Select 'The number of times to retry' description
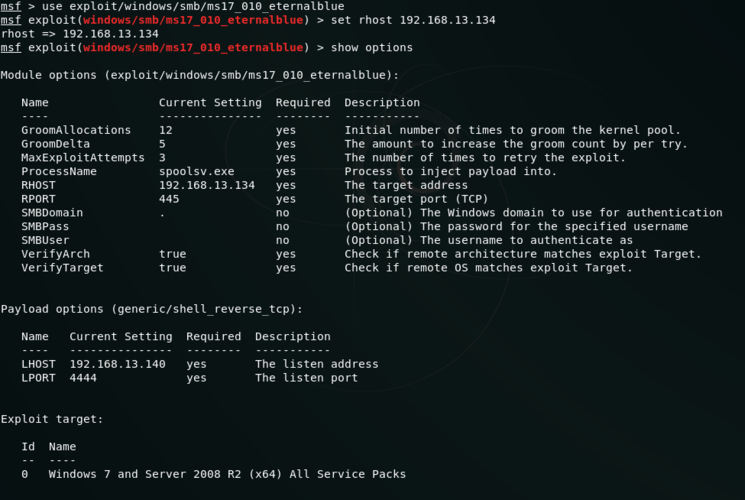This screenshot has width=745, height=500. point(485,158)
